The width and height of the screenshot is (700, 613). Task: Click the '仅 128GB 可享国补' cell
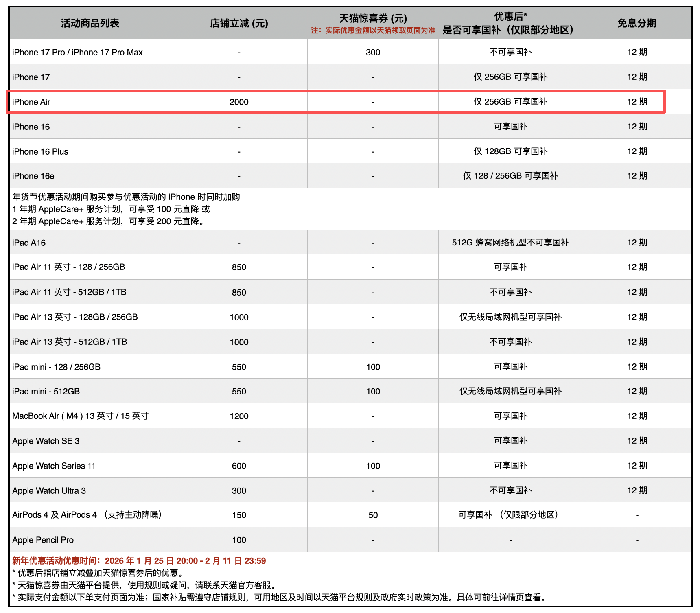pyautogui.click(x=510, y=151)
